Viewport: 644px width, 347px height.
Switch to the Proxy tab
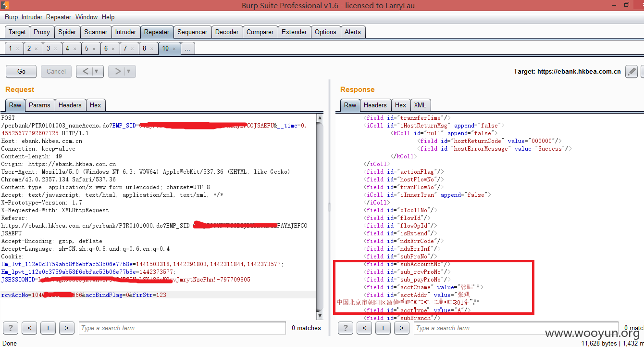click(42, 32)
